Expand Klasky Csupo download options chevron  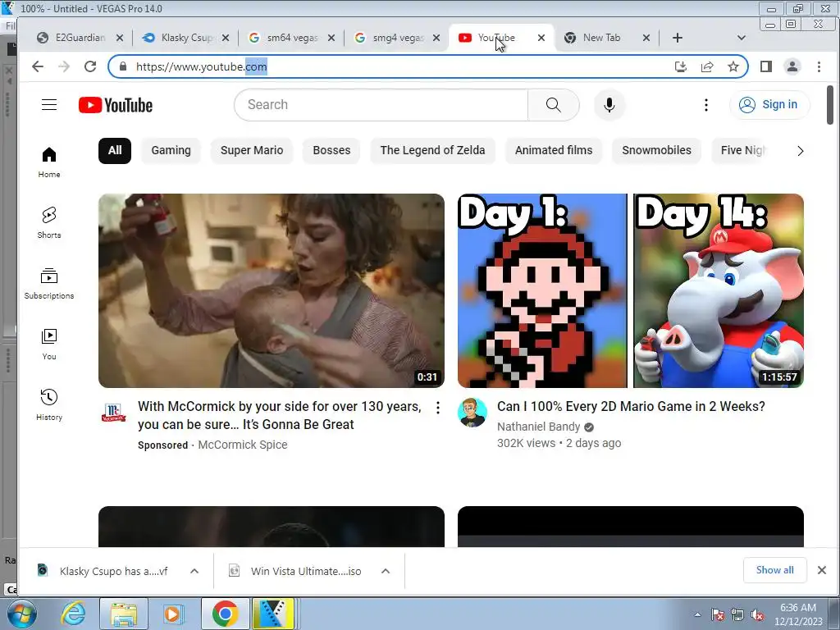click(x=194, y=571)
